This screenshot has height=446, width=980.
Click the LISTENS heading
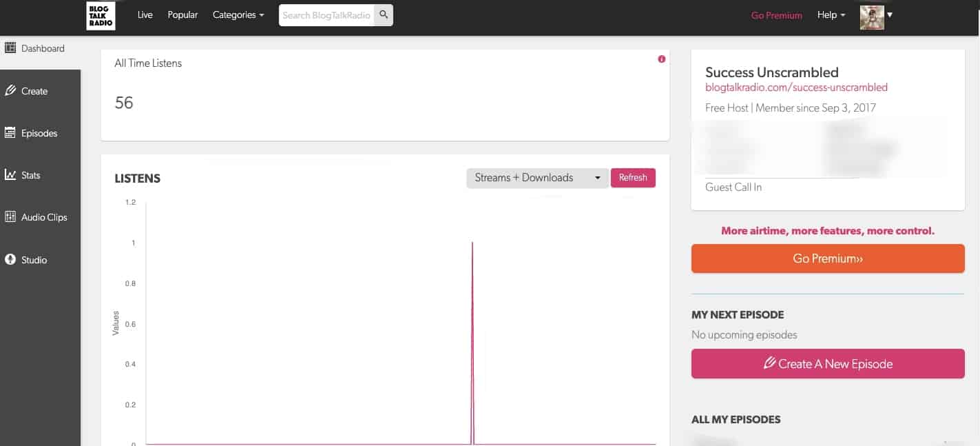[x=137, y=179]
